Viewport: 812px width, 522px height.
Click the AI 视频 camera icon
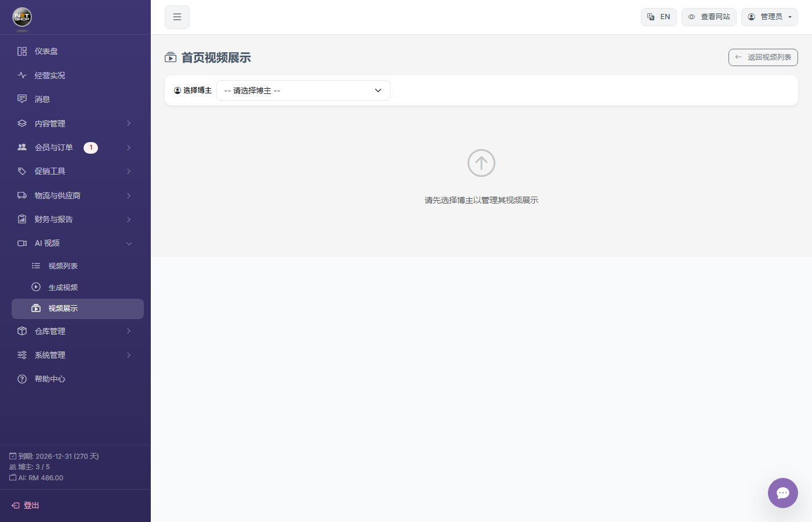point(22,243)
